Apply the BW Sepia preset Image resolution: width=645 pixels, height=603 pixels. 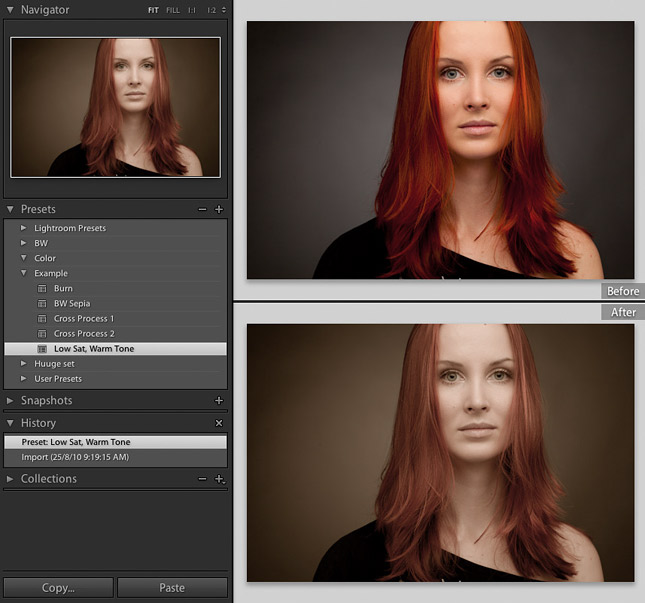tap(72, 303)
